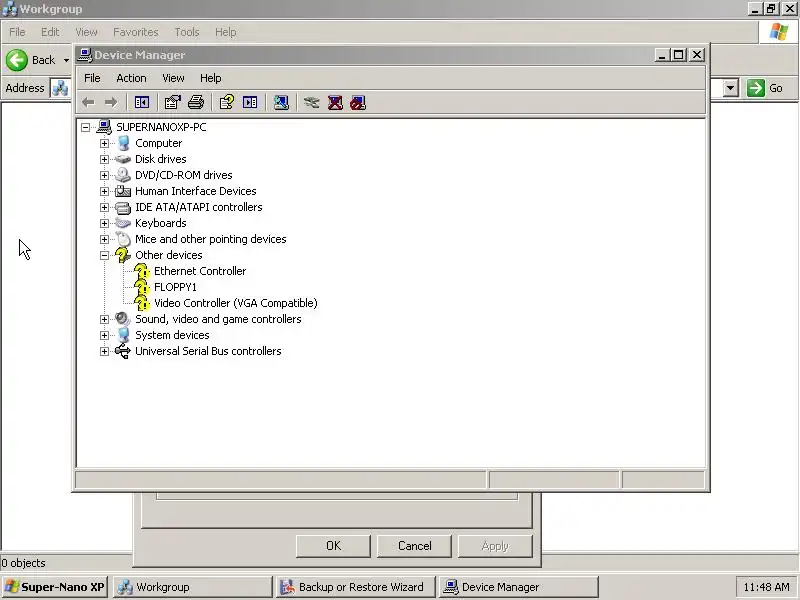Viewport: 800px width, 600px height.
Task: Select the Sound, video and game controllers icon
Action: (x=123, y=319)
